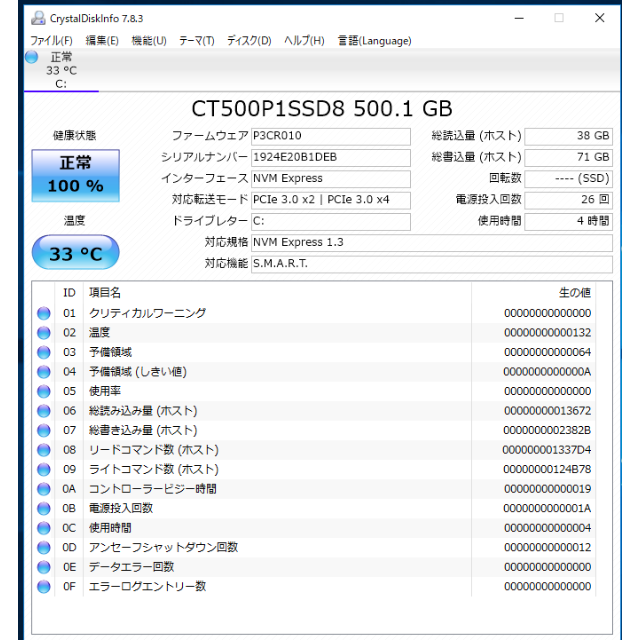Open the ディスク(D) menu
640x640 pixels.
249,40
